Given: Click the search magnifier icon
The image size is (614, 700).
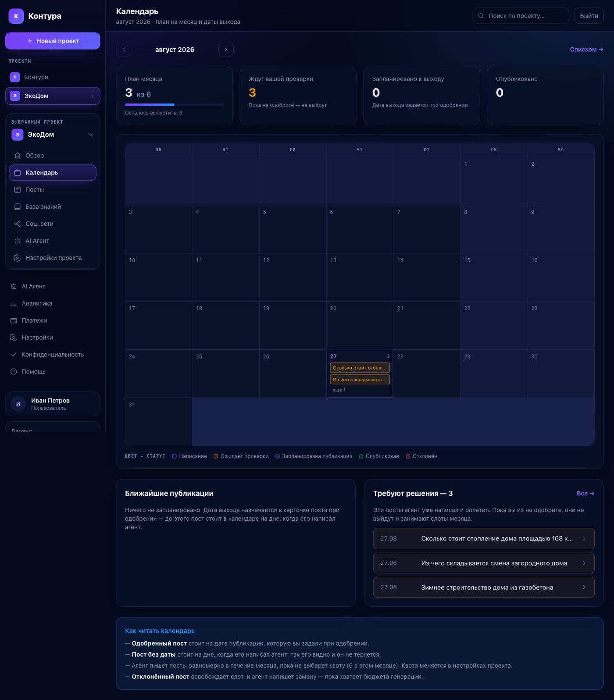Looking at the screenshot, I should (481, 16).
